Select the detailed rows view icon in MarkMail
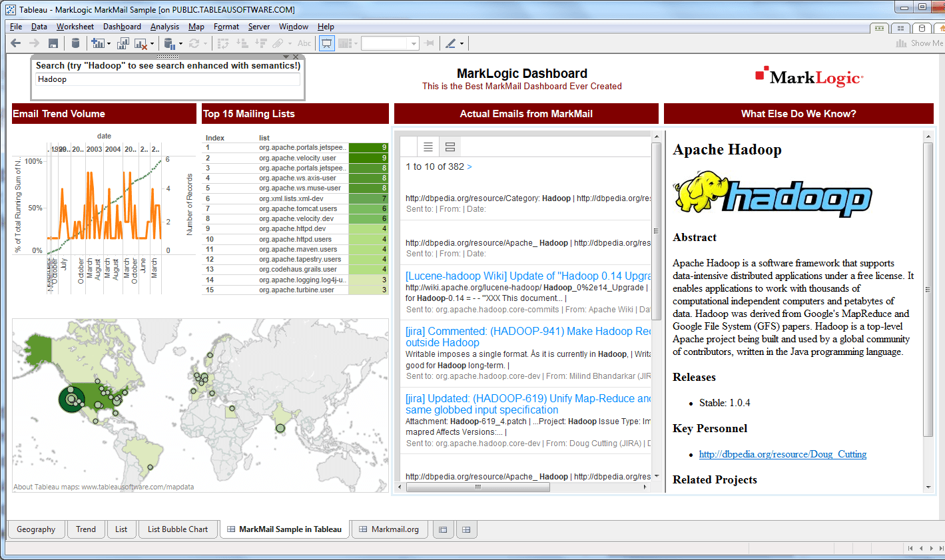This screenshot has width=945, height=560. [x=450, y=146]
